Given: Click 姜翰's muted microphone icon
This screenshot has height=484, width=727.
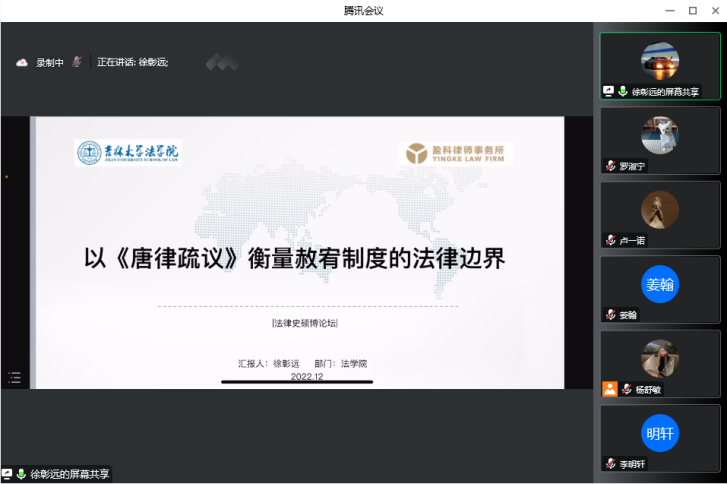Looking at the screenshot, I should pos(610,315).
